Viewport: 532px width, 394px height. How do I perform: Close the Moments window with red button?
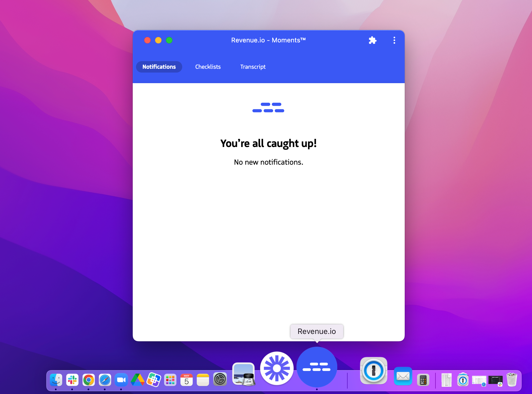147,40
